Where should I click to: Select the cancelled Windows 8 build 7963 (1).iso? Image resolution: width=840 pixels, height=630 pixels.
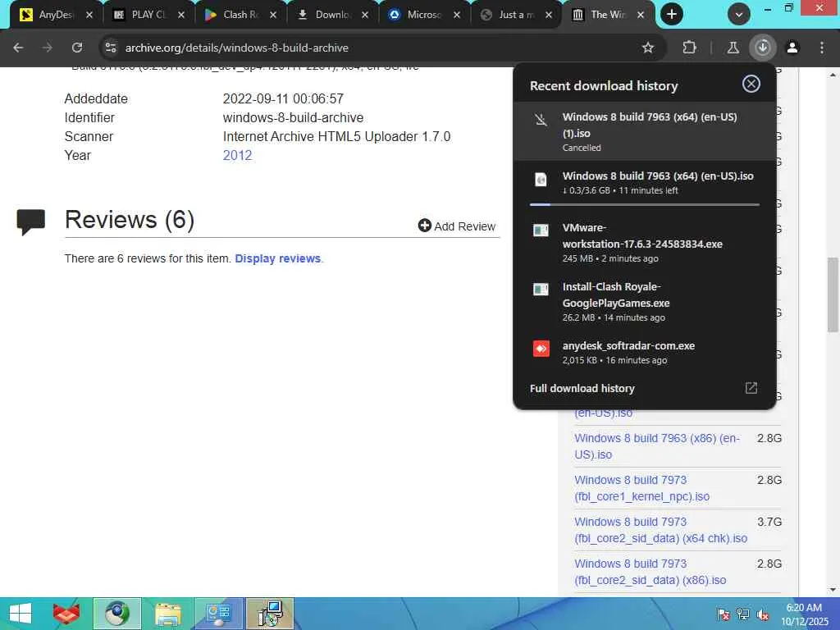tap(645, 131)
